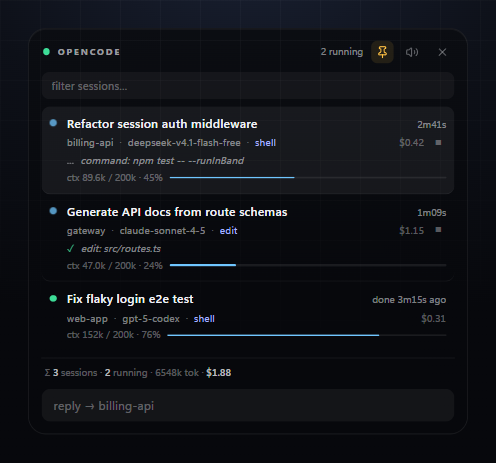Click the '2 running' header label

(x=342, y=52)
